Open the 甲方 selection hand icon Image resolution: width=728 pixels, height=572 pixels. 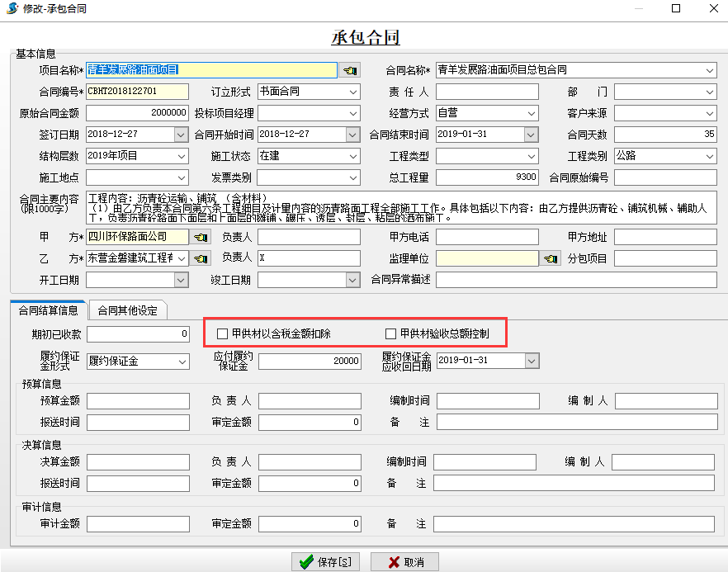coord(201,238)
